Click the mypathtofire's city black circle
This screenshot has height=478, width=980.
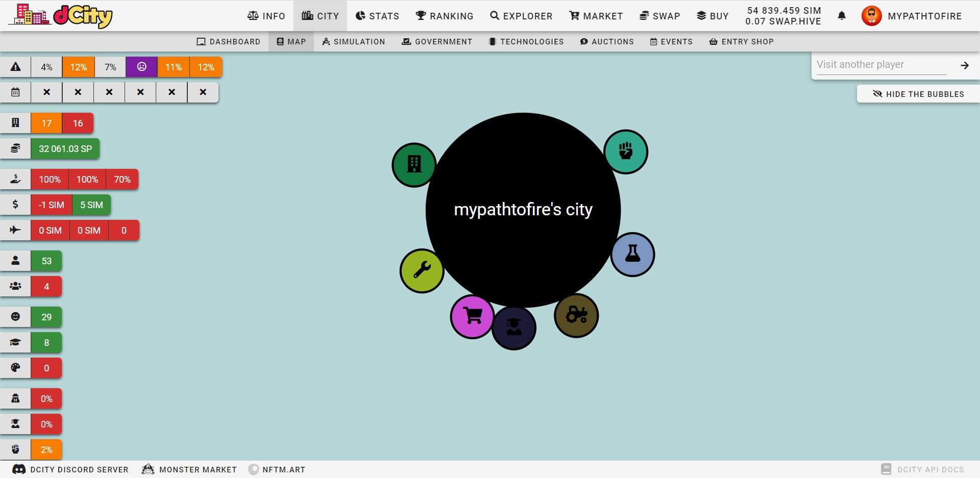tap(523, 210)
